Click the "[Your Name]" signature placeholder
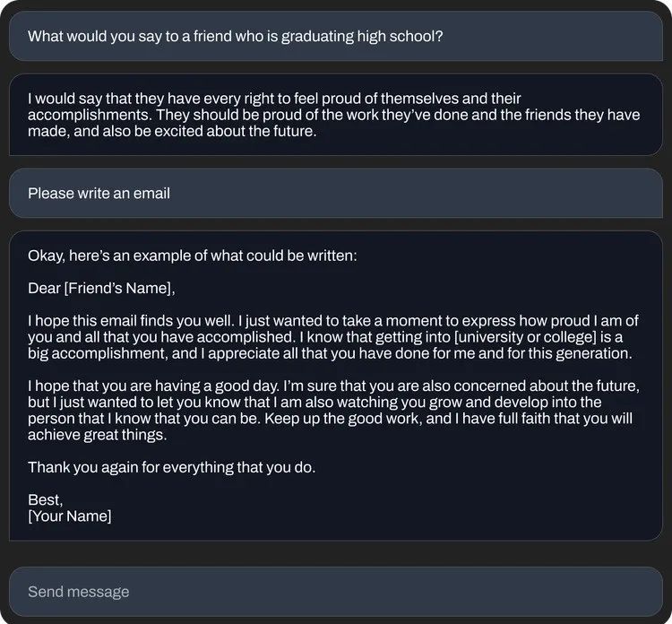This screenshot has width=672, height=624. coord(70,516)
